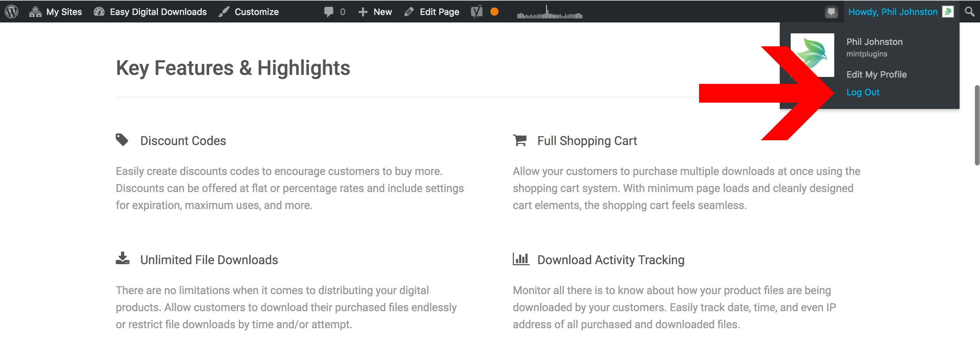
Task: Open the Yoast SEO icon
Action: coord(476,12)
